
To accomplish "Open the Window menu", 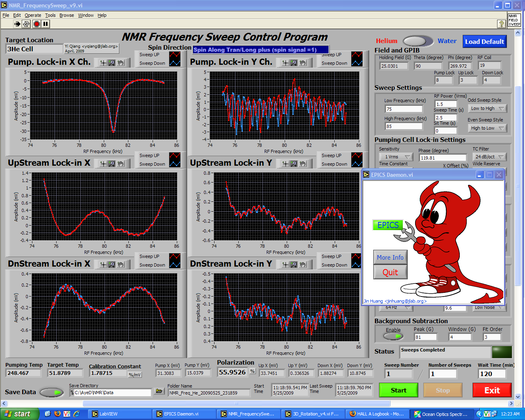I will pos(86,15).
